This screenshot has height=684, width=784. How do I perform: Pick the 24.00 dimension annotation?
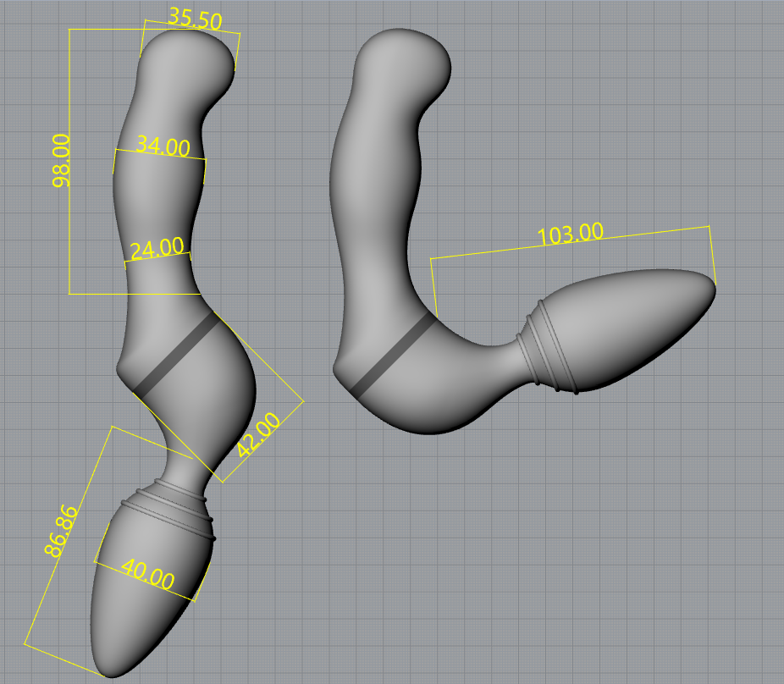coord(157,248)
